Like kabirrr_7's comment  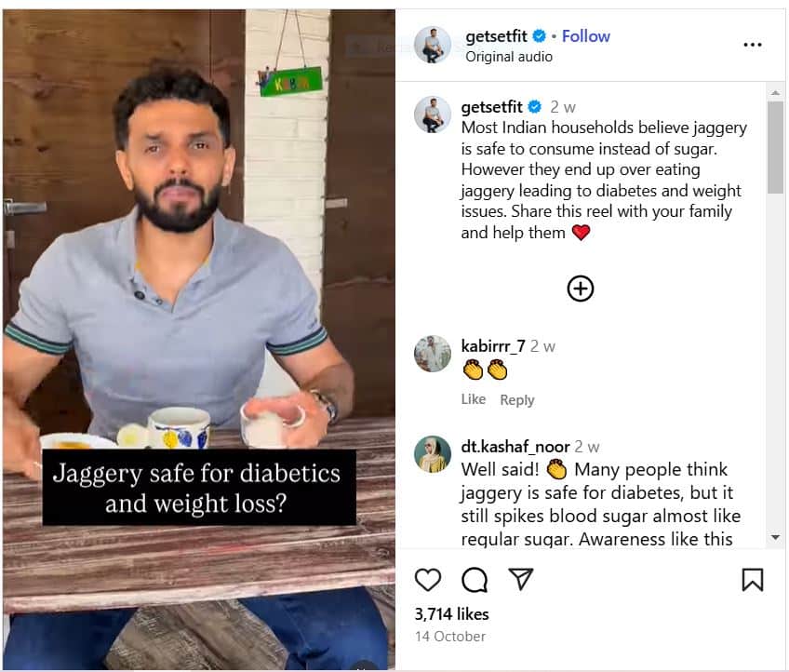pos(473,399)
